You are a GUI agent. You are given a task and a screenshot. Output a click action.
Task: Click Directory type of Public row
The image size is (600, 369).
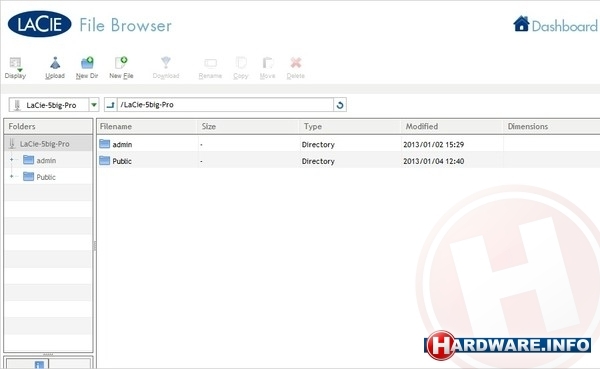pos(318,161)
